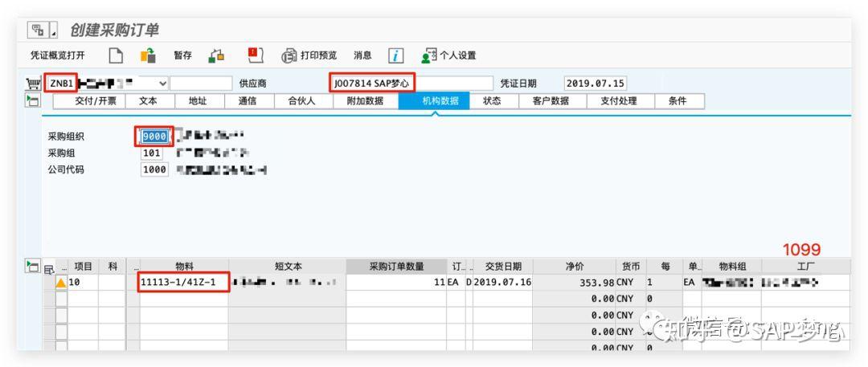Click 公司代码 field with 1000
The image size is (868, 367).
point(154,169)
